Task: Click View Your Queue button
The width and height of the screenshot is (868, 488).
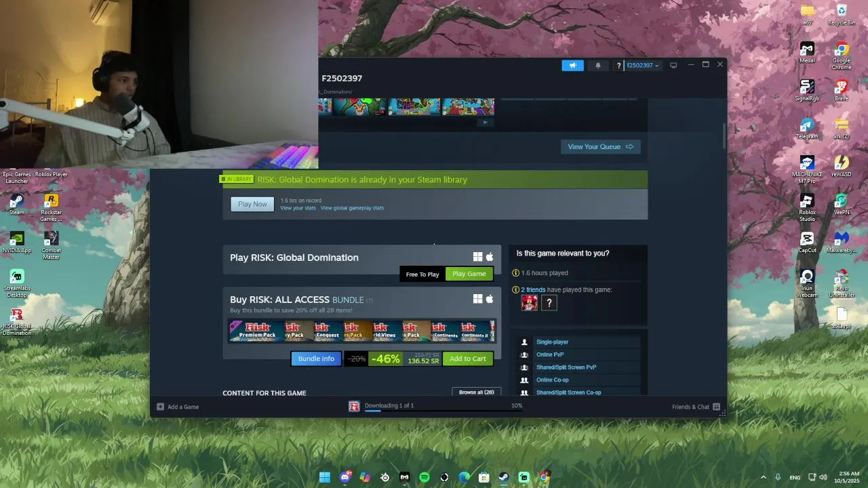Action: (x=600, y=146)
